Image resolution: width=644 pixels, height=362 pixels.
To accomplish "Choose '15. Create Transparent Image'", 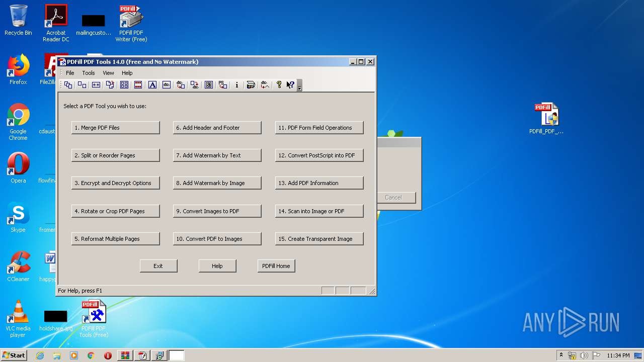I will pyautogui.click(x=319, y=239).
